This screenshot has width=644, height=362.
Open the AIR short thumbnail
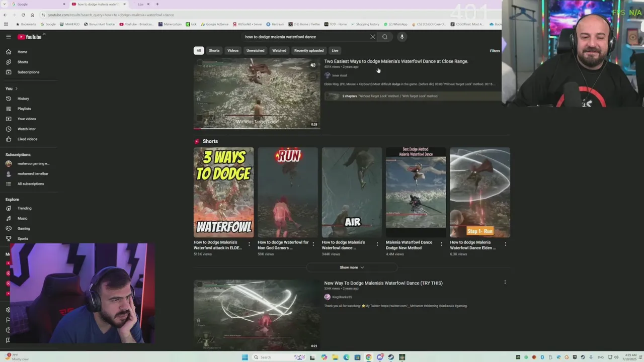tap(352, 192)
